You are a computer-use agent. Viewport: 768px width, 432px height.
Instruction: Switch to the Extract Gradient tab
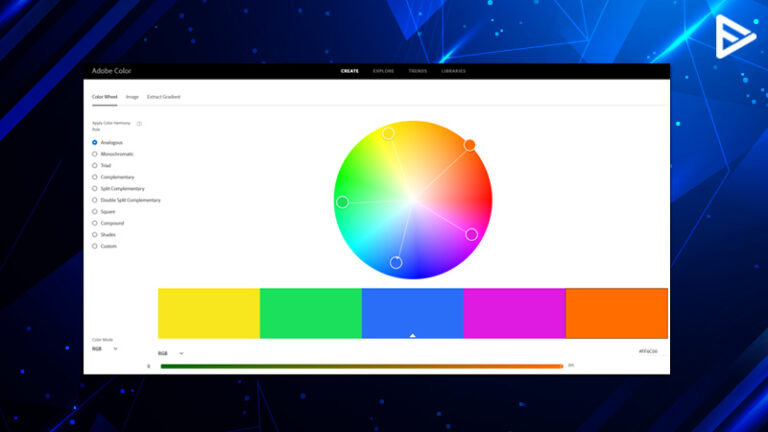click(164, 97)
